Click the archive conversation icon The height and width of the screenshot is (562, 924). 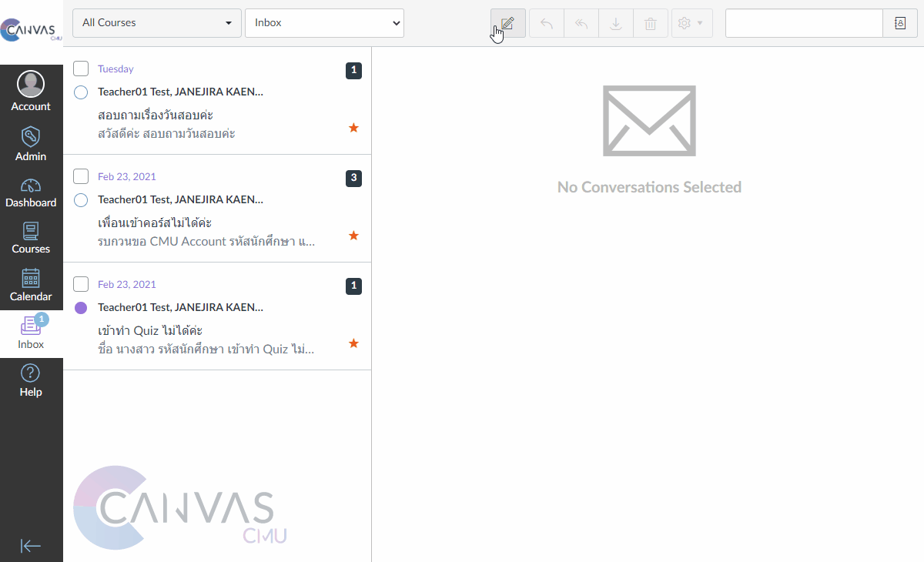click(615, 23)
